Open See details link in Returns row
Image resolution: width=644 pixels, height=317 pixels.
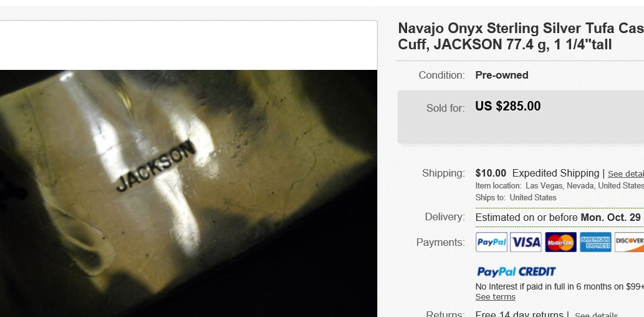pyautogui.click(x=596, y=315)
